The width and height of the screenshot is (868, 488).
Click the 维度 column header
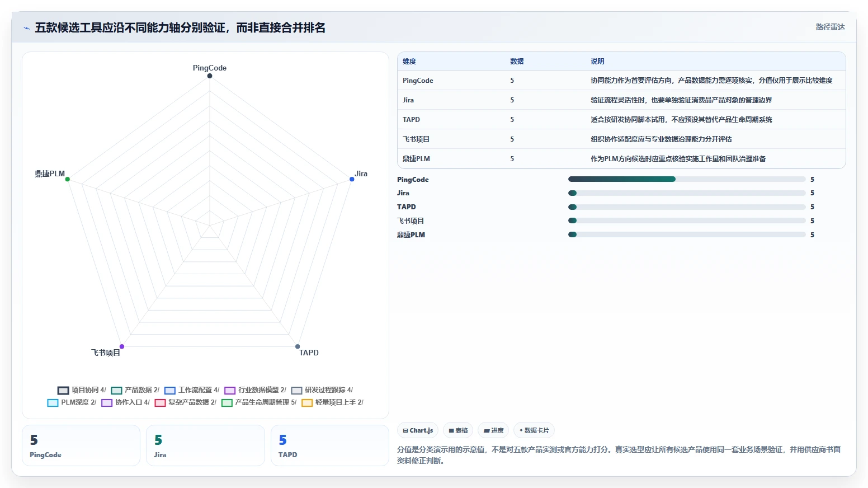click(409, 62)
